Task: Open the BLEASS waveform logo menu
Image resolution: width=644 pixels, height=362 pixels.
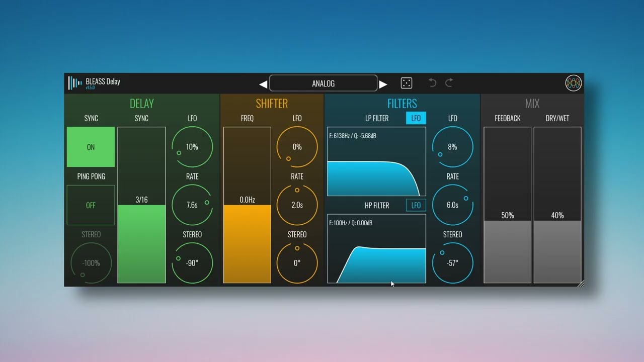Action: pos(574,83)
